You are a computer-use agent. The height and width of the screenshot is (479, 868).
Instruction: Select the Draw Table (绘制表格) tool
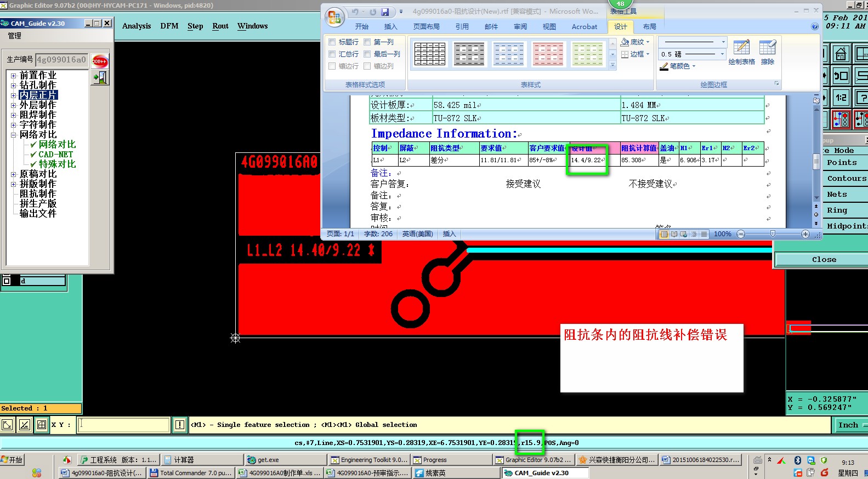point(741,52)
